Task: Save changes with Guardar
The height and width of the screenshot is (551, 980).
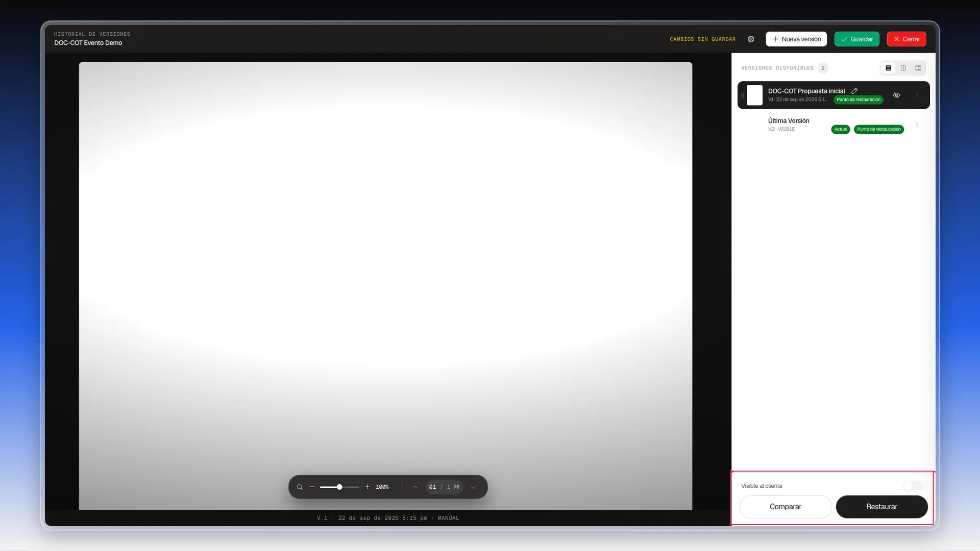Action: (x=856, y=39)
